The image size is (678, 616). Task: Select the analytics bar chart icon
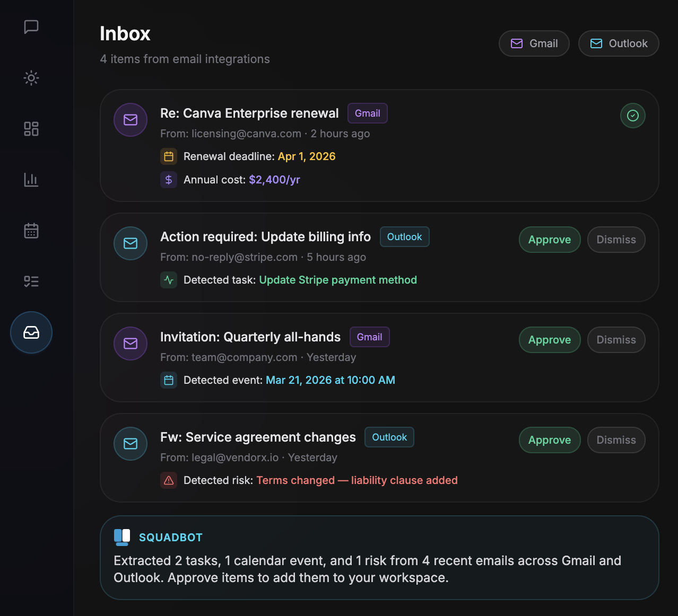click(31, 180)
